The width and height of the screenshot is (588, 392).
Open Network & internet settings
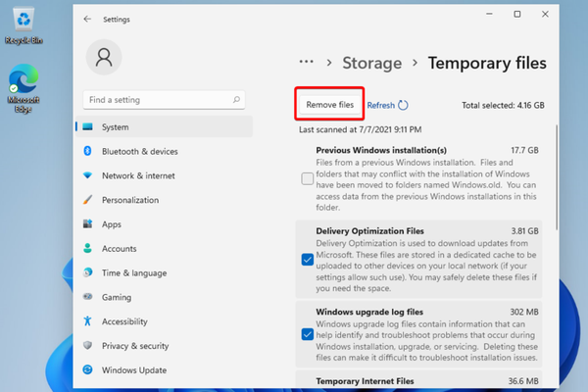pyautogui.click(x=165, y=175)
